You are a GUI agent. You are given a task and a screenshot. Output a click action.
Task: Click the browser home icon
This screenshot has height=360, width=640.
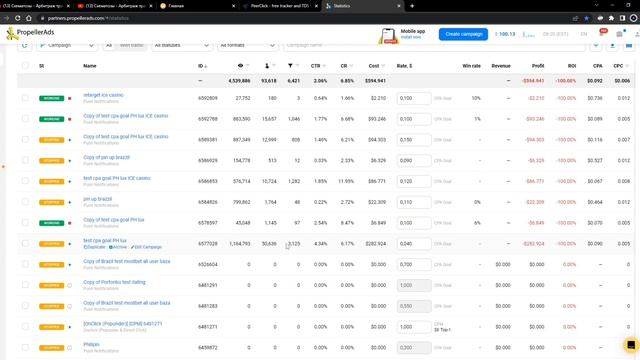pyautogui.click(x=29, y=18)
